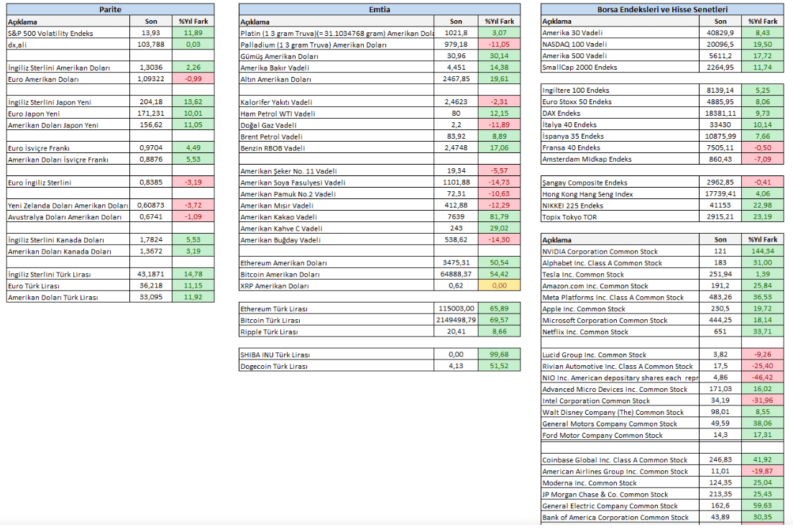Select the Intel Corporation Common Stock label
Screen dimensions: 793x532
(620, 400)
